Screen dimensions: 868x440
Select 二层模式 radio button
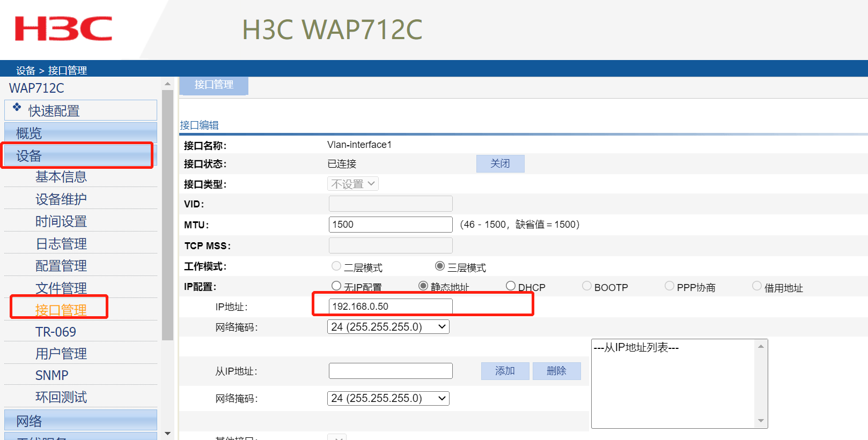pyautogui.click(x=336, y=266)
